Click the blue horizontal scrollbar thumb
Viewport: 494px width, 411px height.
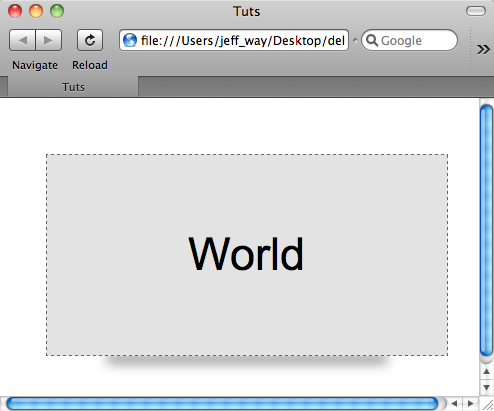click(222, 404)
